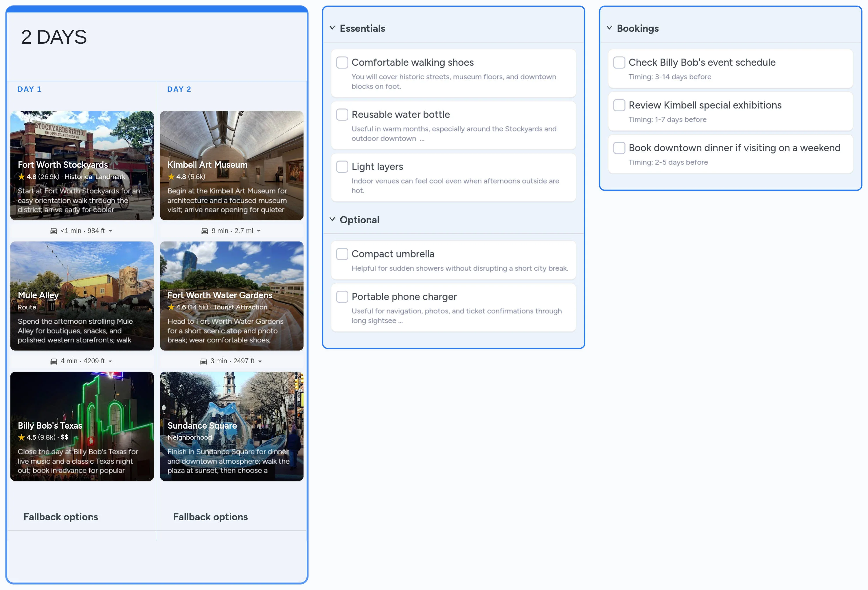
Task: Click star rating on Kimbell Art Museum card
Action: tap(171, 177)
